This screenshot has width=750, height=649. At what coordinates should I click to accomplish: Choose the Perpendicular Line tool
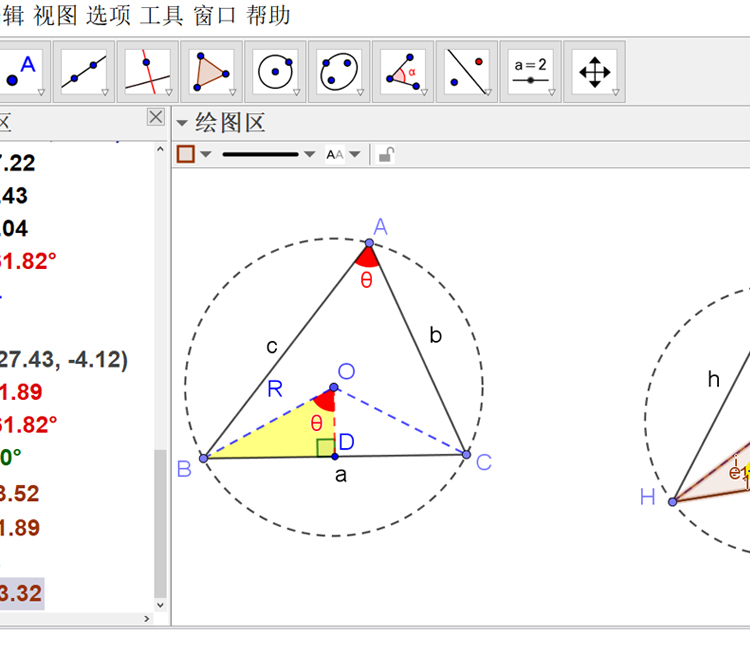tap(146, 71)
